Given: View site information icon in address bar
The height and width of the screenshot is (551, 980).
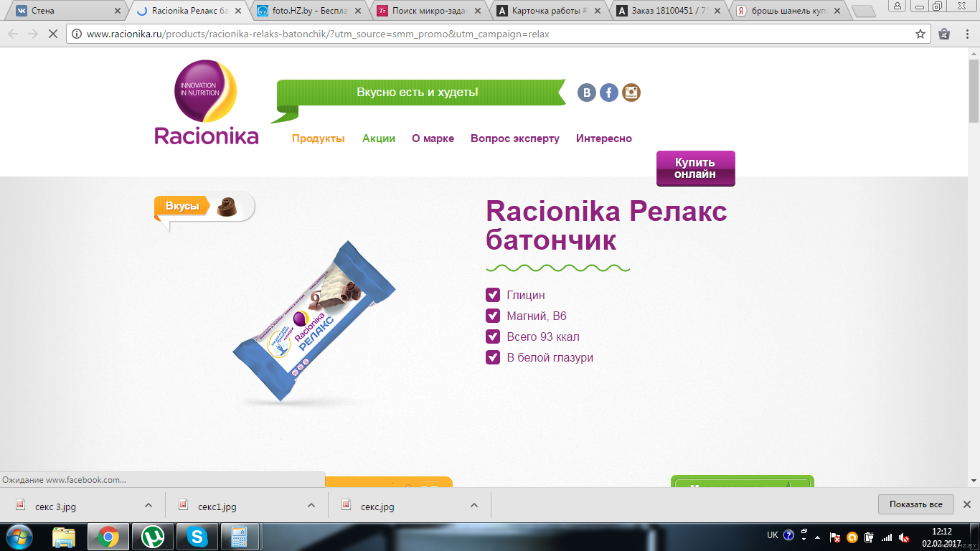Looking at the screenshot, I should click(x=77, y=34).
